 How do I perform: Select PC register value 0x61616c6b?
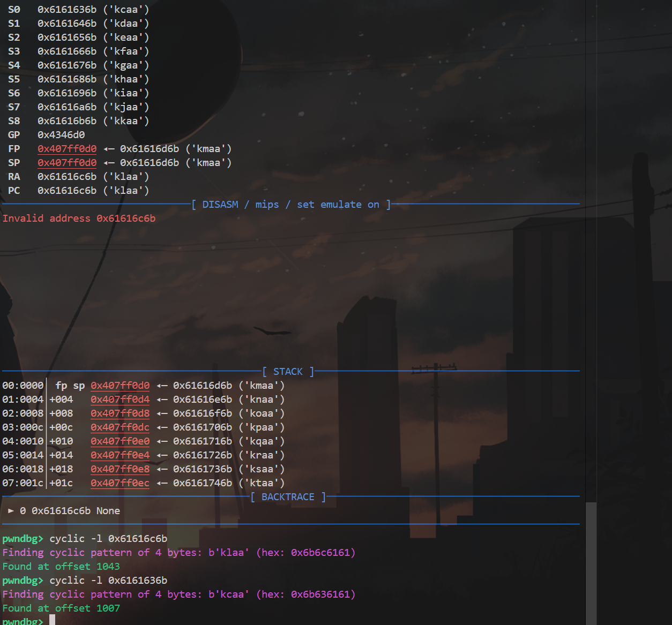click(x=67, y=191)
